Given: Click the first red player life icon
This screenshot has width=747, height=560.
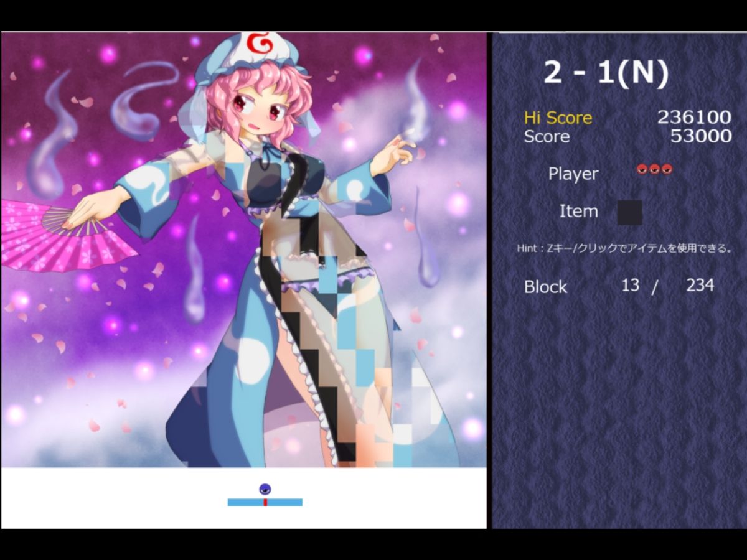Looking at the screenshot, I should 642,169.
